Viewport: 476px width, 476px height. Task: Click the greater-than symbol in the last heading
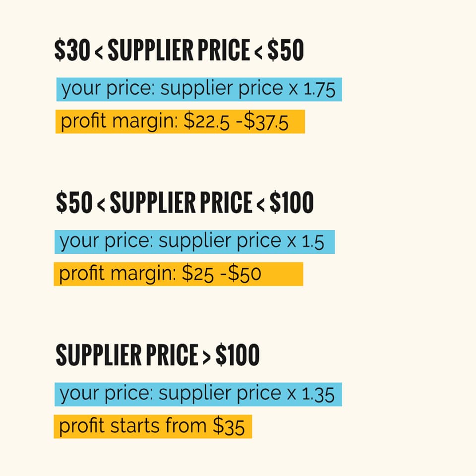point(206,357)
